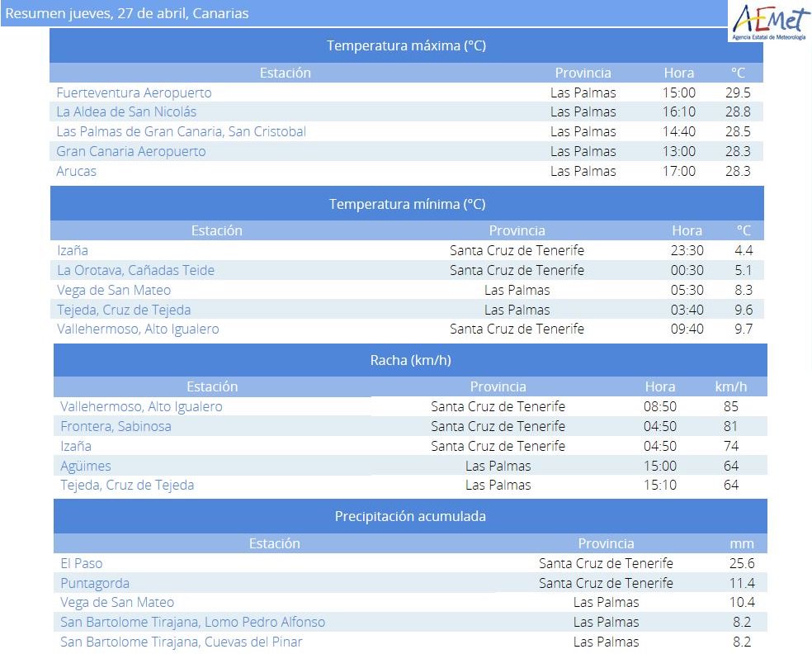Click Provincia column header in Temperatura mínima table

517,230
